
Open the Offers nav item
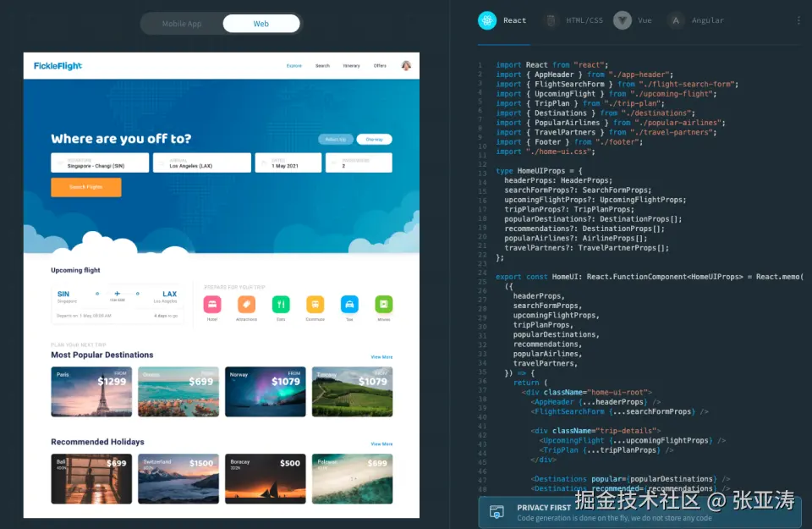click(380, 66)
